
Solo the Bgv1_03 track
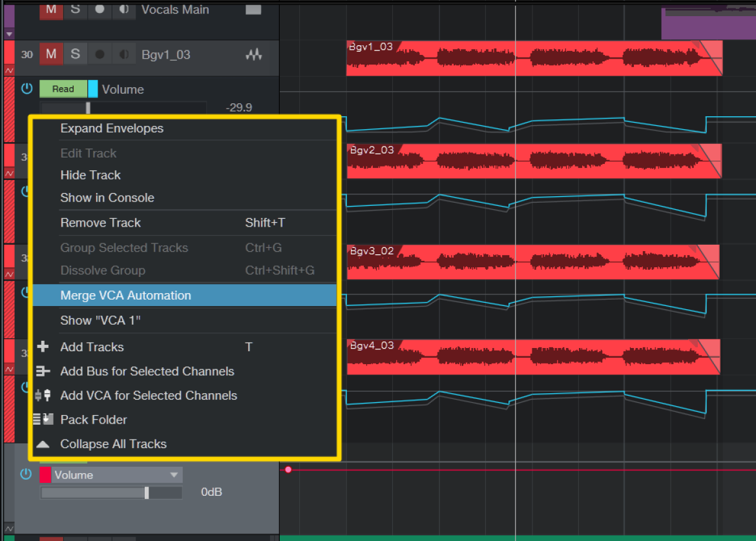point(75,54)
